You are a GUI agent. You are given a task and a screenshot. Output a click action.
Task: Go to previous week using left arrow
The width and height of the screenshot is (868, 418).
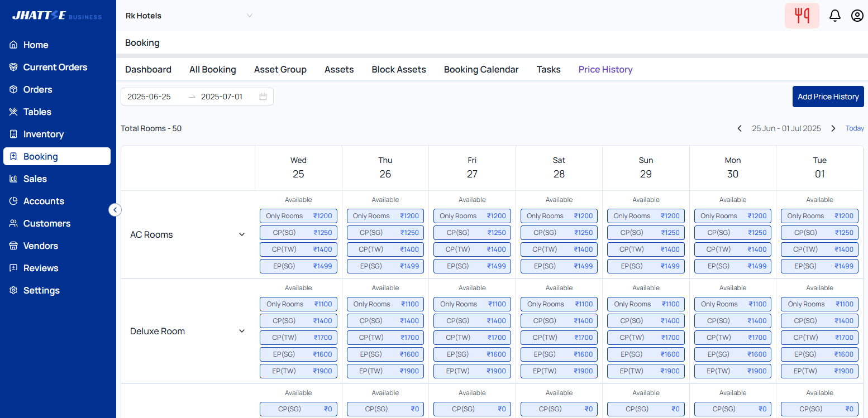click(740, 128)
